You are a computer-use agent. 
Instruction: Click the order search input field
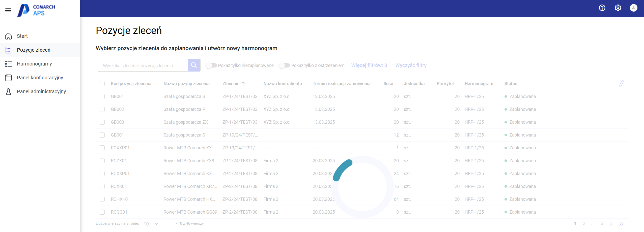[143, 65]
